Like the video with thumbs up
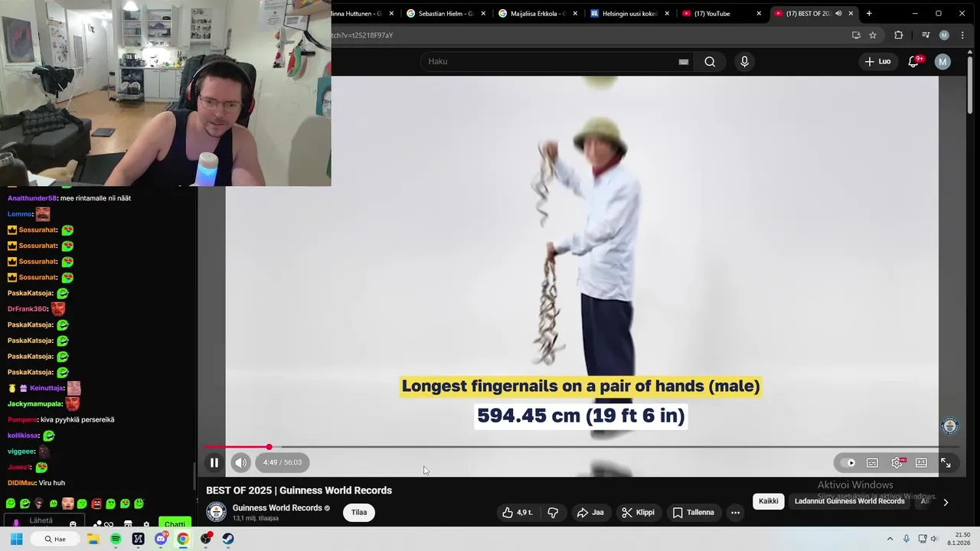 pyautogui.click(x=517, y=513)
